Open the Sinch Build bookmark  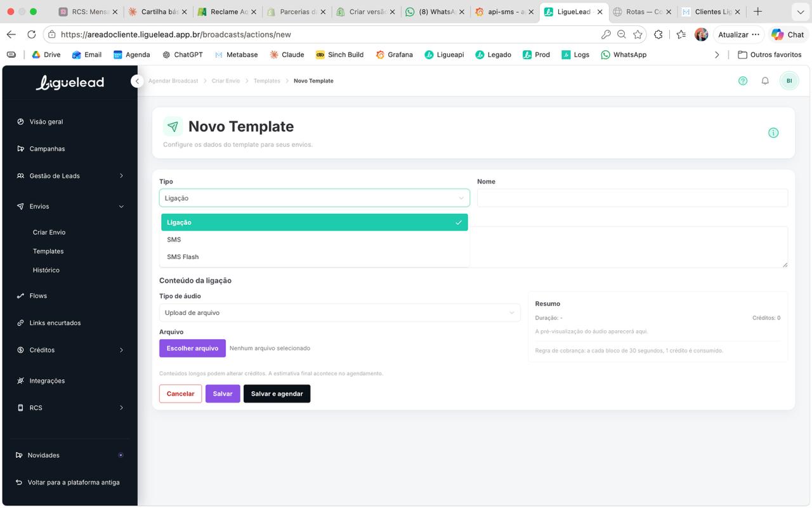pos(339,55)
